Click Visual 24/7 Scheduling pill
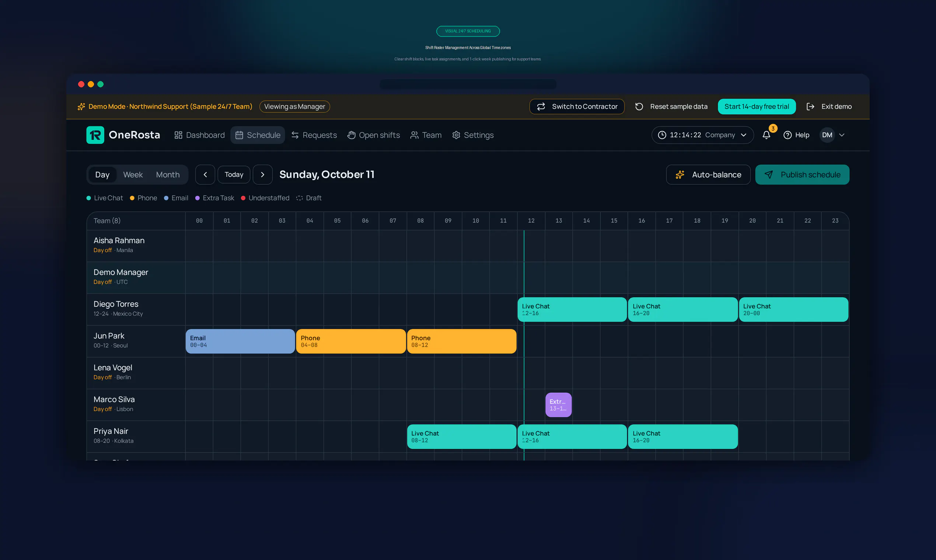 [468, 31]
